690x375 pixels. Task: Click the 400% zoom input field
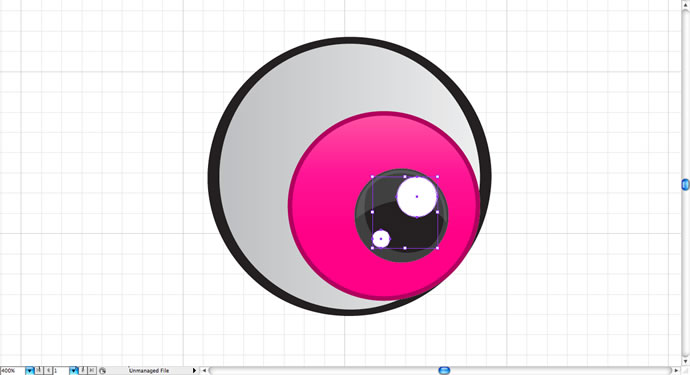(x=13, y=371)
